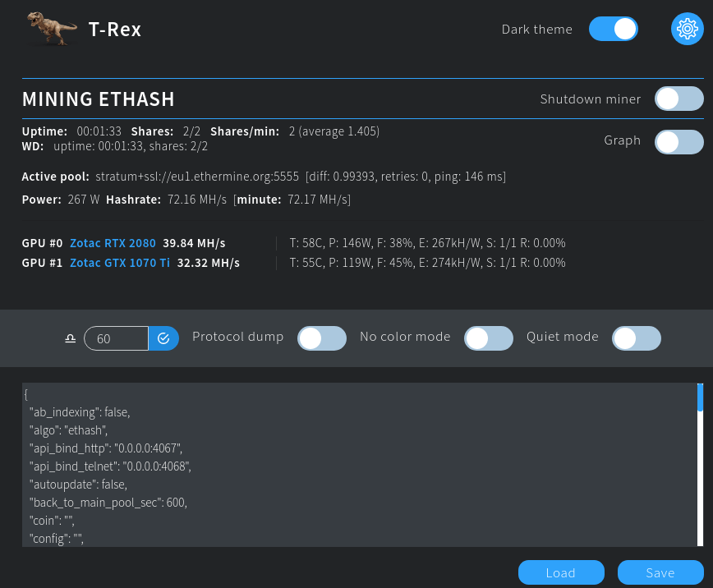The image size is (713, 588).
Task: Switch on Quiet mode
Action: 637,338
